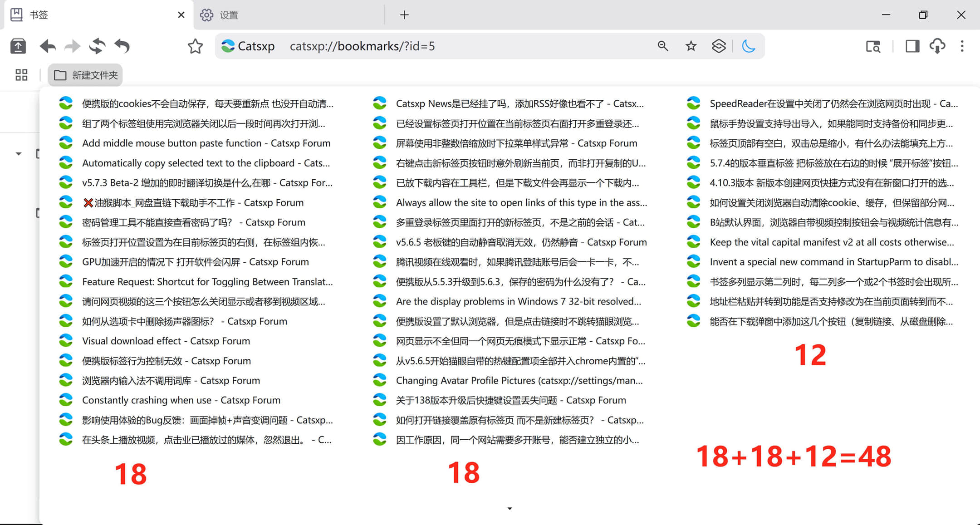The width and height of the screenshot is (980, 525).
Task: Click the star icon left of address bar
Action: click(195, 46)
